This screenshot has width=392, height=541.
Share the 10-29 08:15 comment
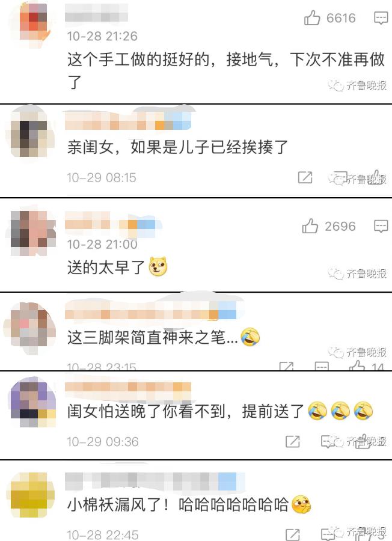305,177
